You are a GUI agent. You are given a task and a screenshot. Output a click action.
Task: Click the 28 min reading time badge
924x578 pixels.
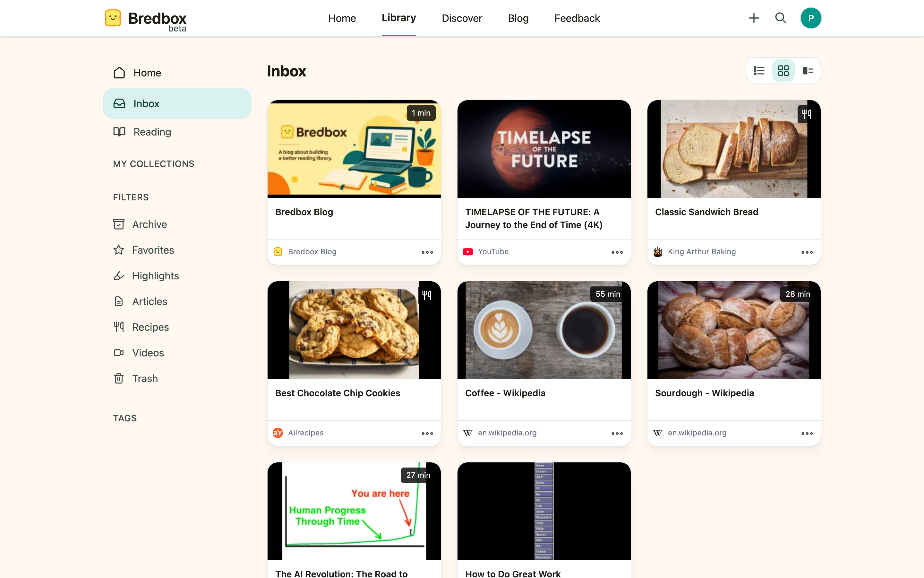coord(798,294)
